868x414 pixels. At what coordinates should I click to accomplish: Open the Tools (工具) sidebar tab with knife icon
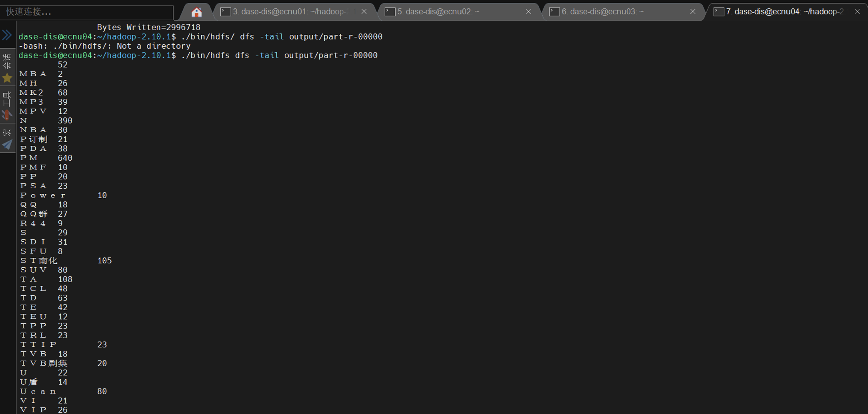click(x=7, y=105)
